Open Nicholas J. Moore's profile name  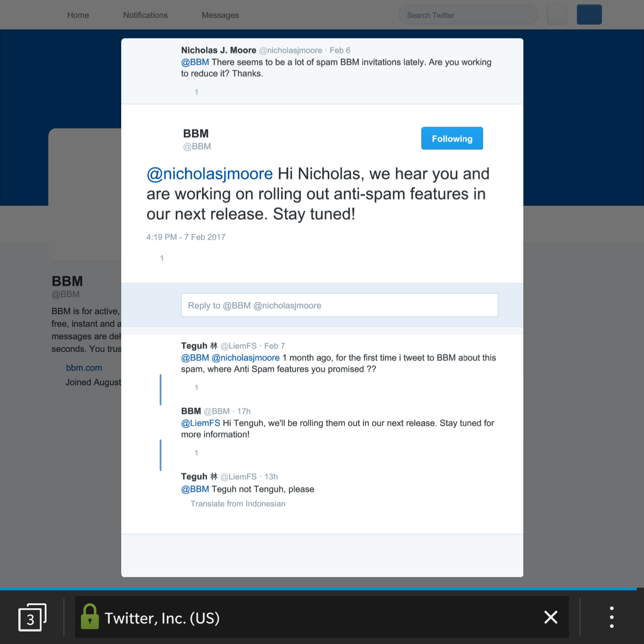pos(219,50)
